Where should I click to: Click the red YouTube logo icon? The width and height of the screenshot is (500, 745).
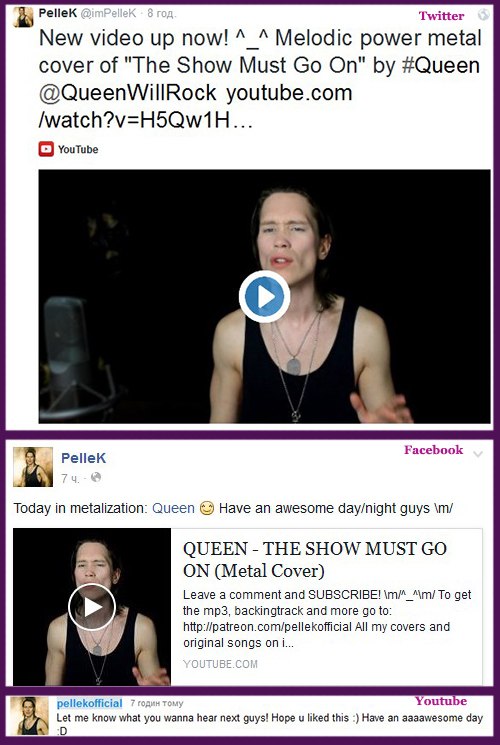pos(46,149)
